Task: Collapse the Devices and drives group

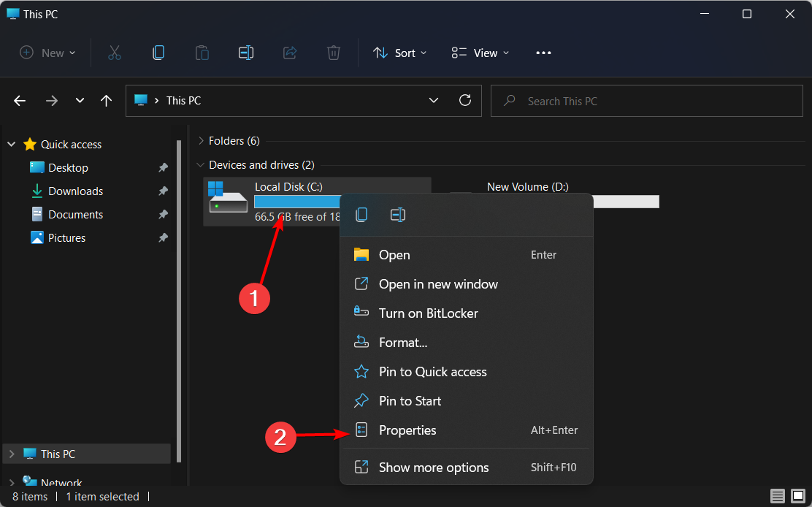Action: click(201, 165)
